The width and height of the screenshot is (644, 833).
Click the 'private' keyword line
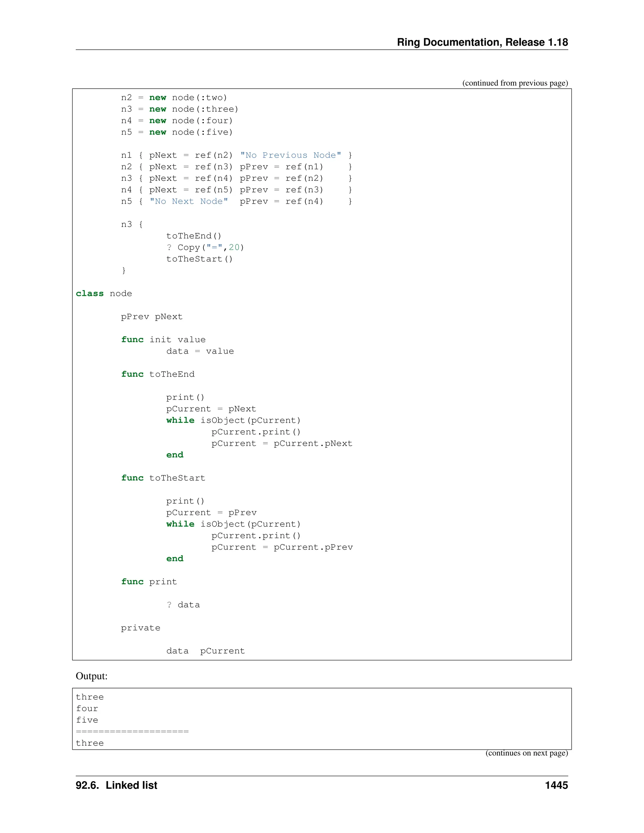pyautogui.click(x=141, y=628)
